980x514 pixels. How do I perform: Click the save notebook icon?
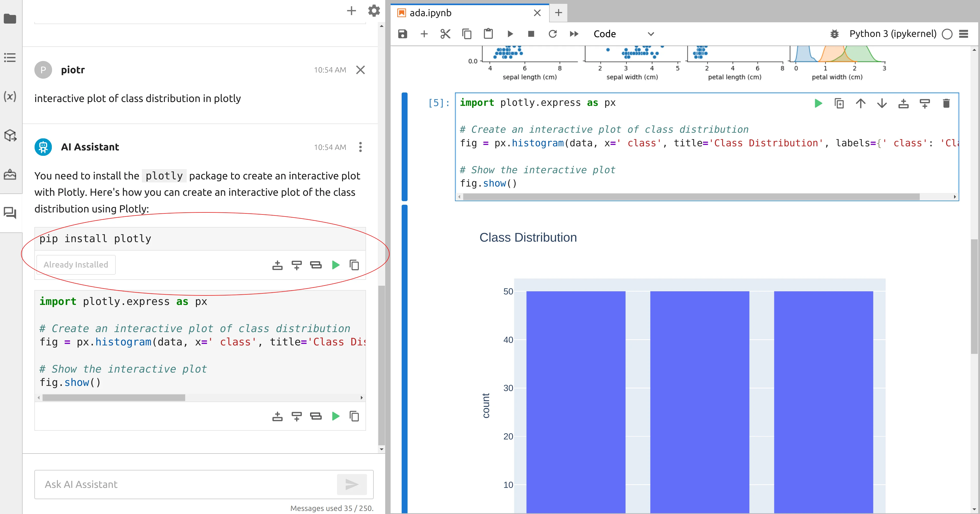click(x=402, y=34)
